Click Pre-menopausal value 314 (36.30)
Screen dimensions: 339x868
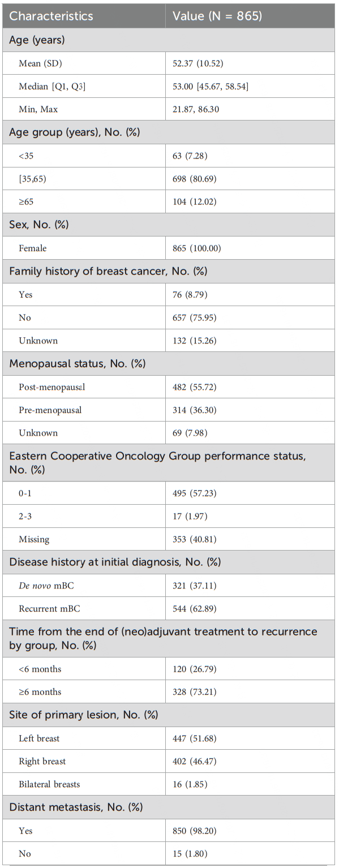pyautogui.click(x=194, y=410)
